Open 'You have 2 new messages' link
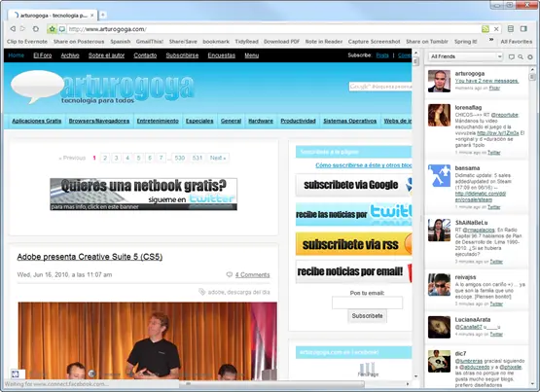The height and width of the screenshot is (392, 540). coord(486,81)
